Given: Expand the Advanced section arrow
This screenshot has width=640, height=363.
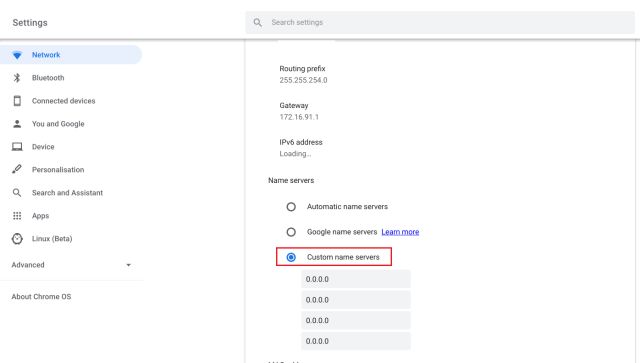Looking at the screenshot, I should (129, 265).
